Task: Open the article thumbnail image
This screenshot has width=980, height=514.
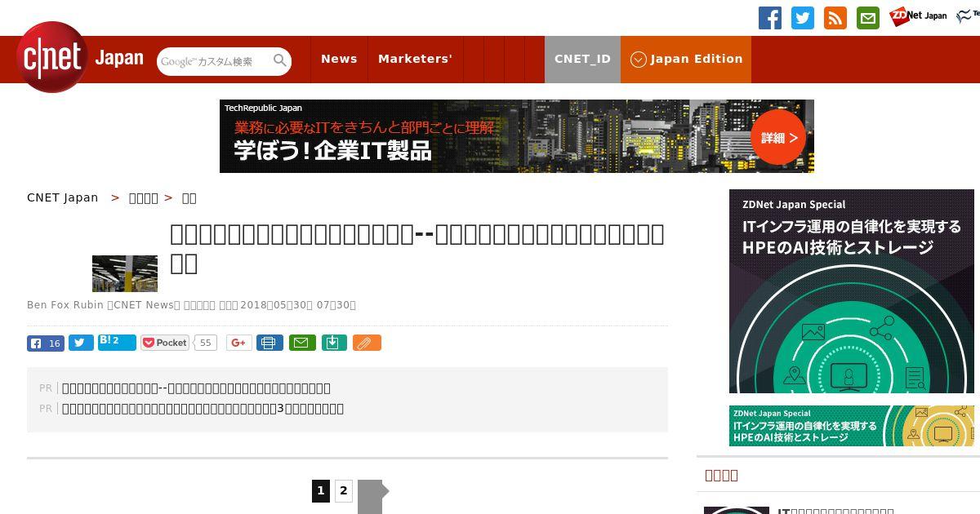Action: [125, 273]
